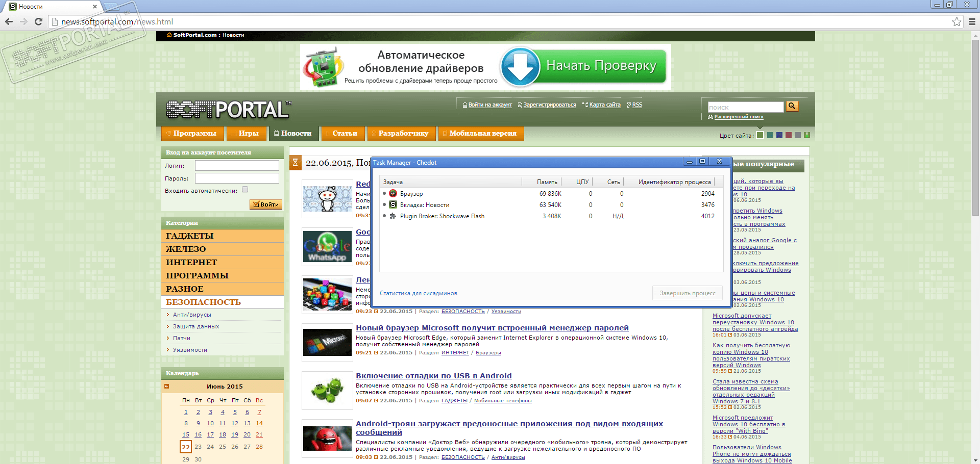Sort Task Manager by Память column

pos(542,182)
